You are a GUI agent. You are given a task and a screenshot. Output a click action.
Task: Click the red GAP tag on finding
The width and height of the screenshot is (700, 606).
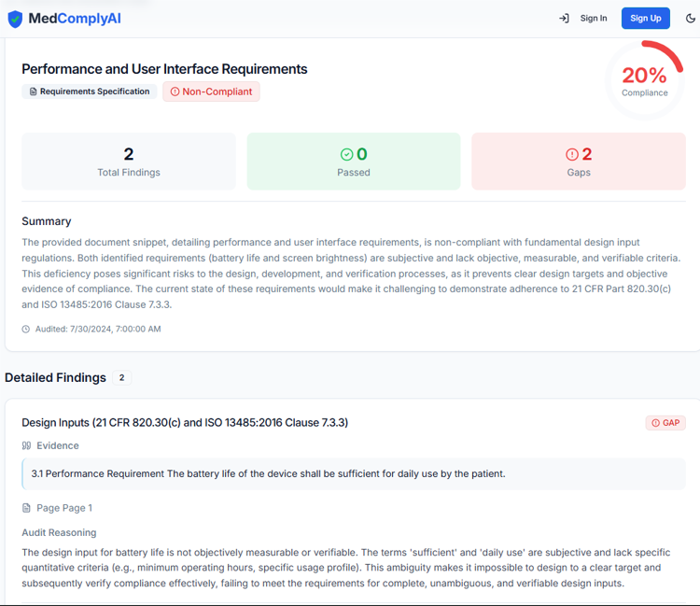665,423
